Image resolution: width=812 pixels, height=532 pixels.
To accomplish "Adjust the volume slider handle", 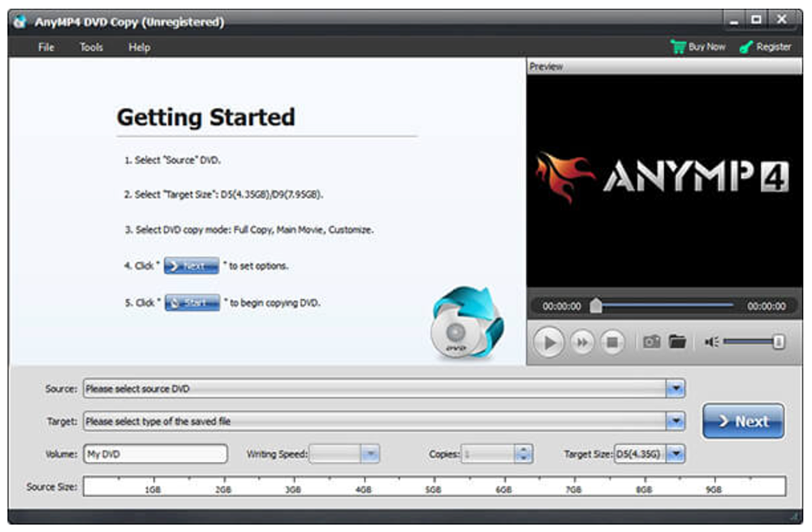I will [x=778, y=342].
